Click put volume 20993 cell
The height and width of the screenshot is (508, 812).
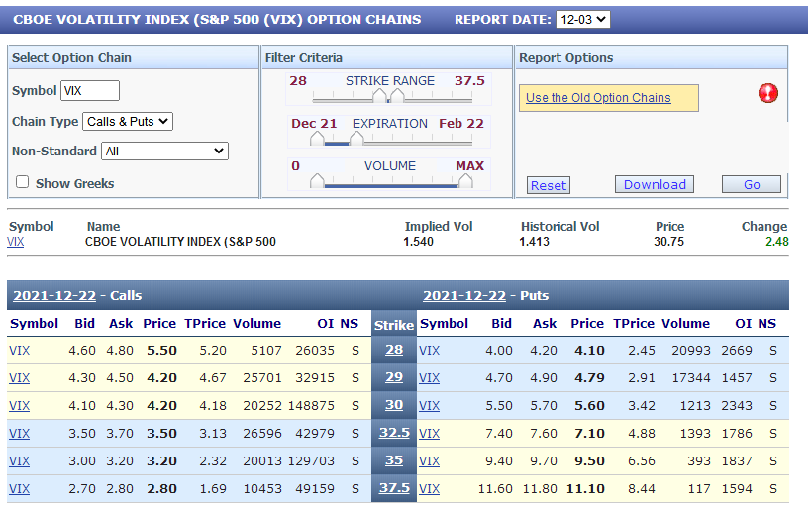coord(691,351)
